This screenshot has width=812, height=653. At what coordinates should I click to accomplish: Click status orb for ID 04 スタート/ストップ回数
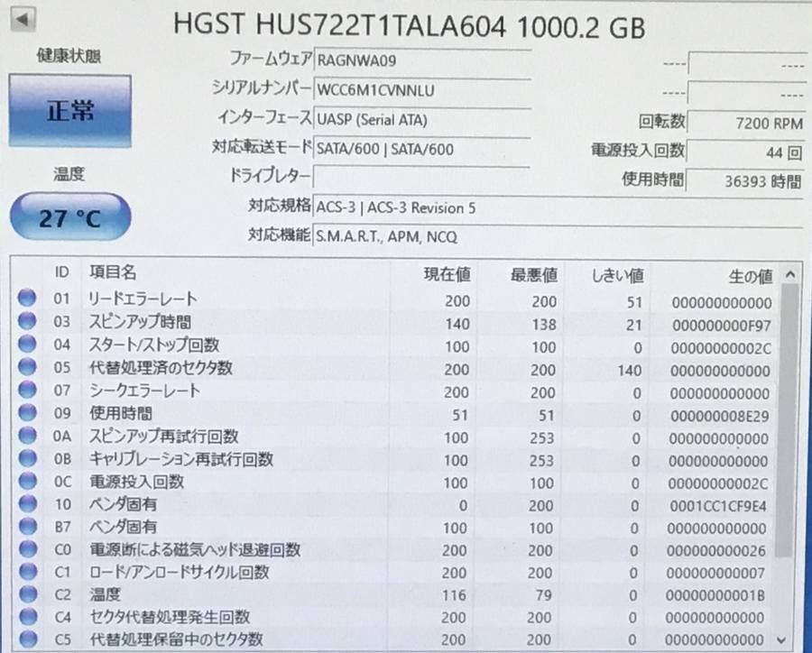click(27, 344)
